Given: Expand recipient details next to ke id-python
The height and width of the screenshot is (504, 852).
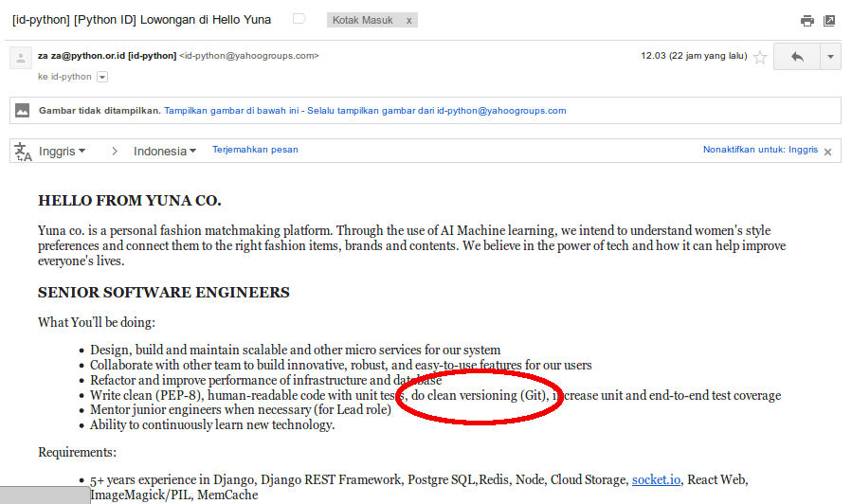Looking at the screenshot, I should click(102, 77).
